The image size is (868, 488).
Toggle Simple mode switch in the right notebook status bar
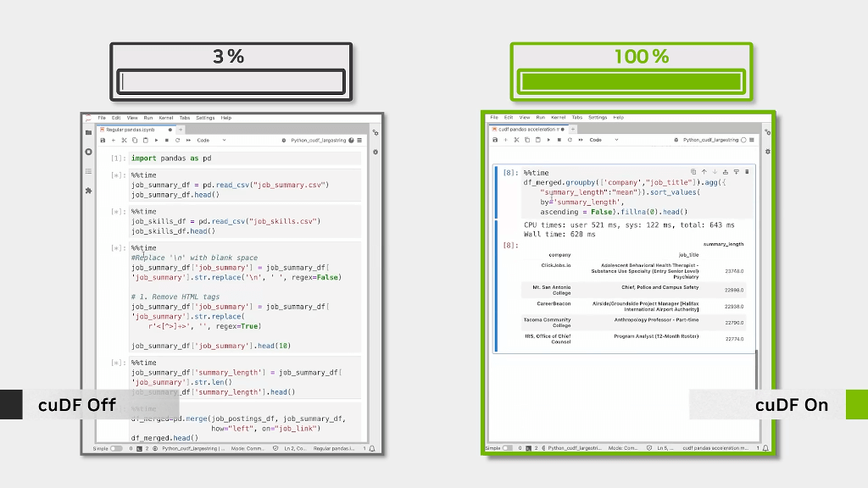click(x=507, y=448)
